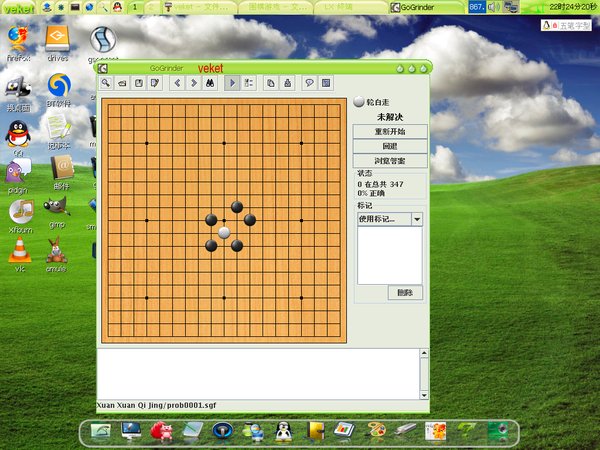Select the veket file manager taskbar entry
Viewport: 600px width, 450px height.
click(x=200, y=7)
